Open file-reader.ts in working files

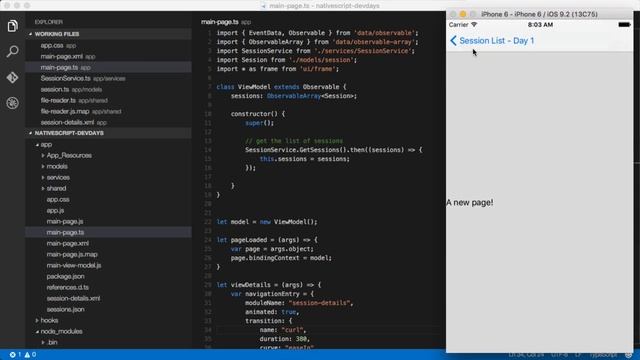[x=109, y=100]
